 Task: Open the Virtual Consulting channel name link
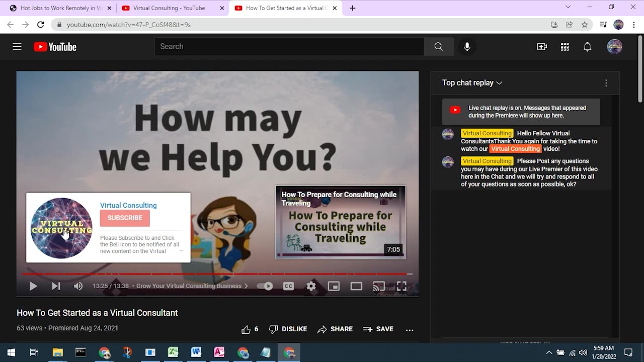pos(128,205)
